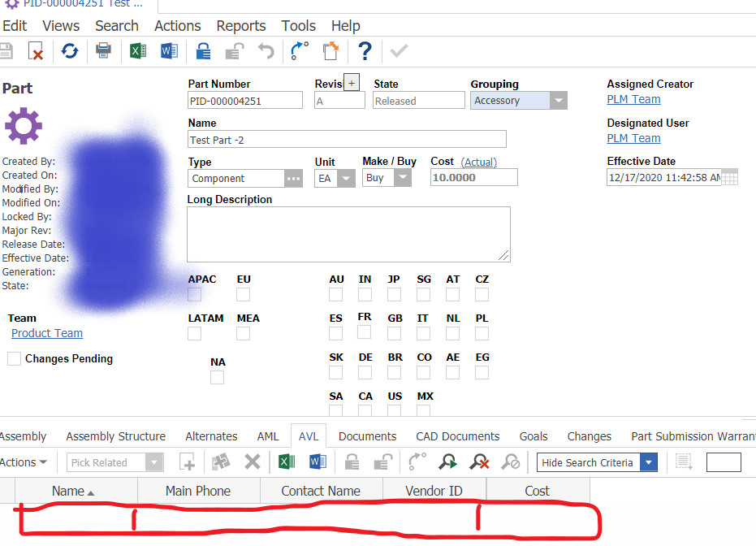Open help with the question mark icon

(x=365, y=51)
